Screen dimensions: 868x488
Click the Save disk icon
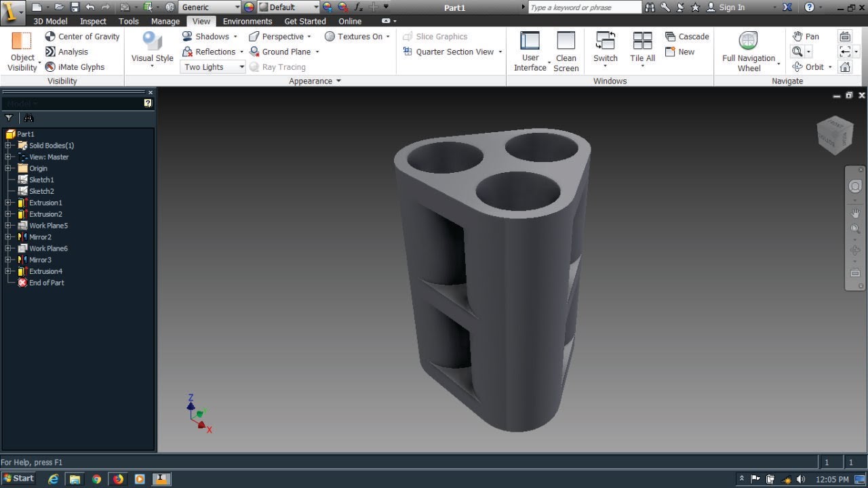tap(75, 7)
